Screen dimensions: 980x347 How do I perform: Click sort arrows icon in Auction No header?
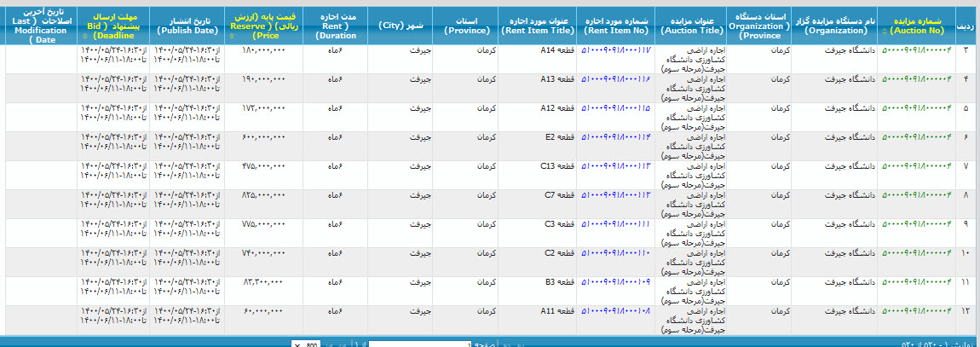885,31
